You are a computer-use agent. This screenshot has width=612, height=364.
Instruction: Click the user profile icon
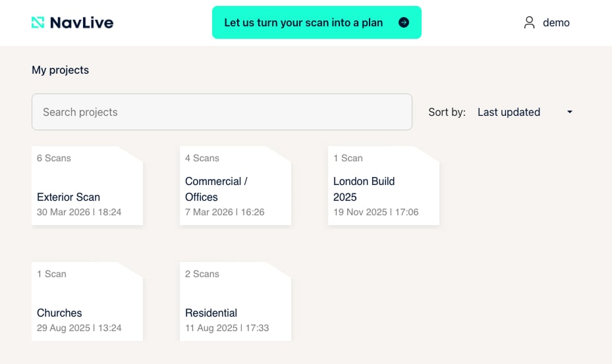pyautogui.click(x=529, y=23)
